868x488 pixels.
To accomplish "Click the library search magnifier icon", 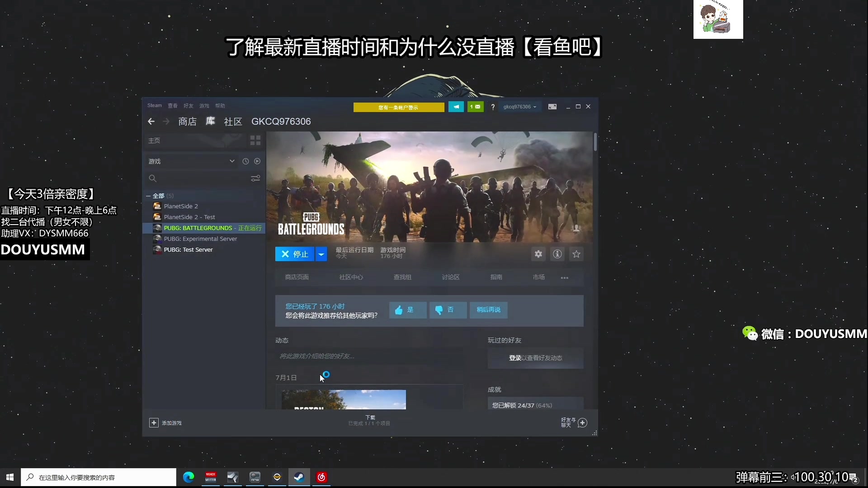I will (153, 178).
